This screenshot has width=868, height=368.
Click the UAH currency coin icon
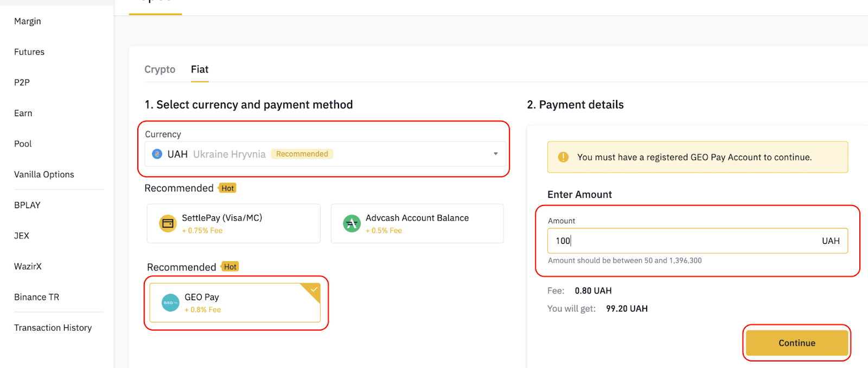click(157, 154)
